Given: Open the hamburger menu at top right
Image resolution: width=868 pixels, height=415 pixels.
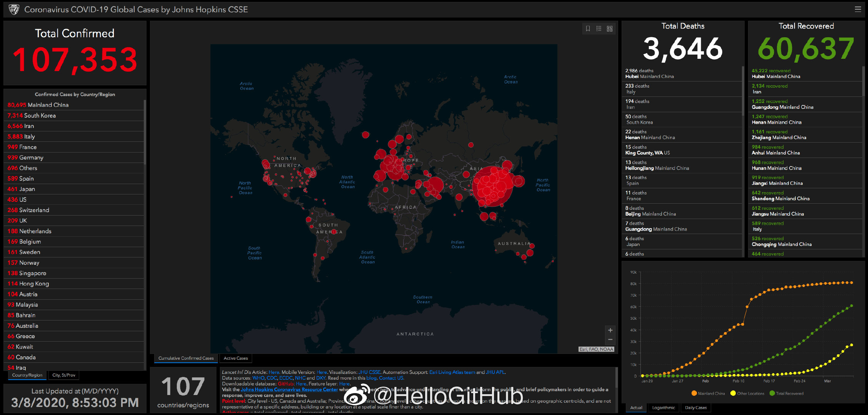Looking at the screenshot, I should point(858,9).
